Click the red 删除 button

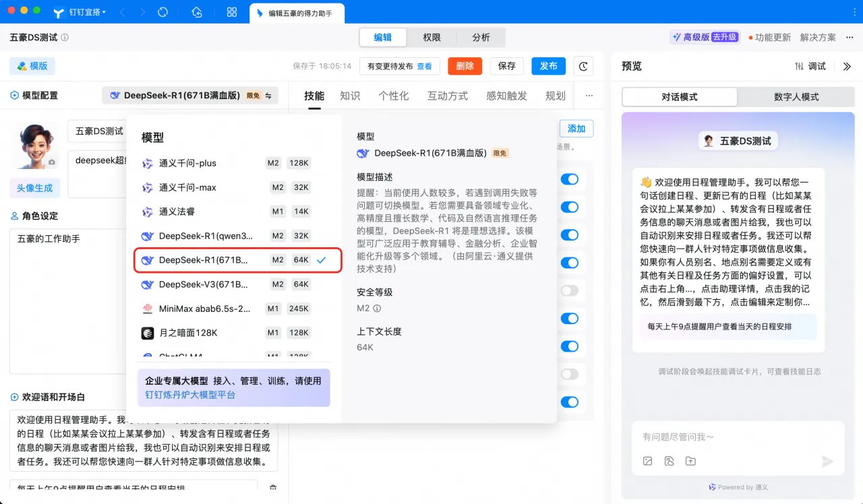pyautogui.click(x=465, y=66)
